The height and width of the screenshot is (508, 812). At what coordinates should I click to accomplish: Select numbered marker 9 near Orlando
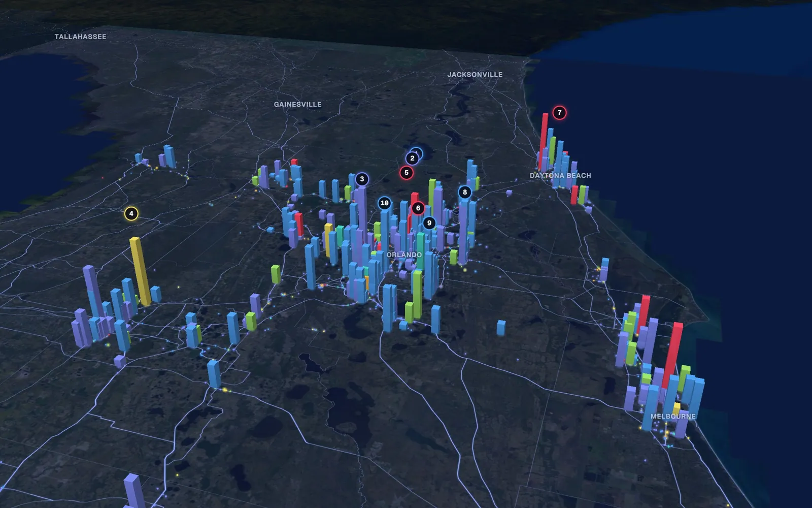[429, 223]
